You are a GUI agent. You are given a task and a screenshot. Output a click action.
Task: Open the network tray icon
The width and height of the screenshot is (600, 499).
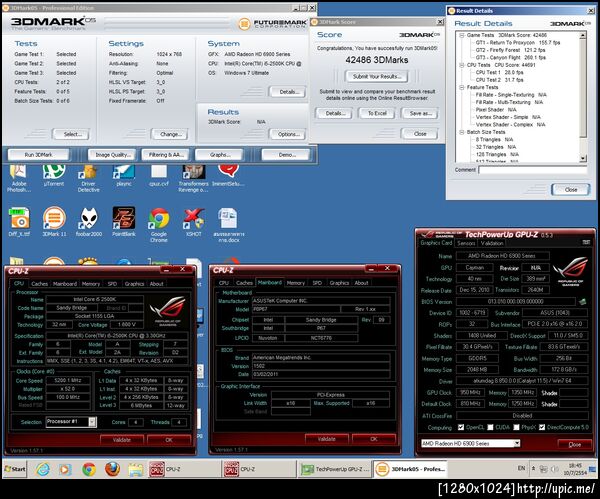[x=543, y=469]
